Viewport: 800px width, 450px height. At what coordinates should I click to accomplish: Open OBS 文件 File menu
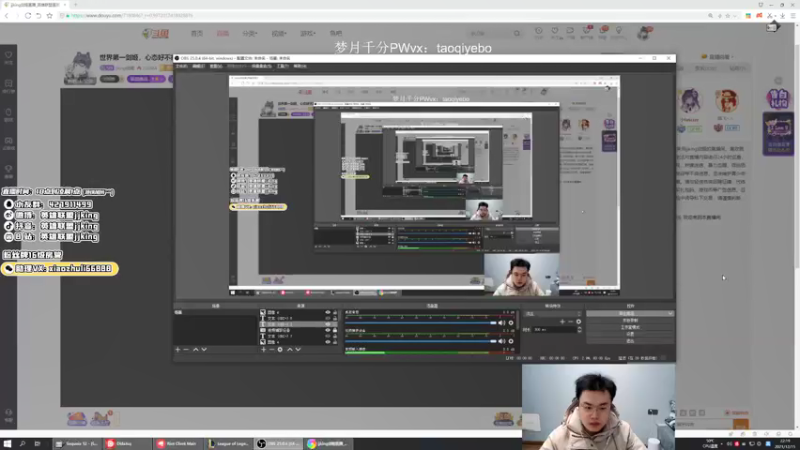pyautogui.click(x=182, y=66)
